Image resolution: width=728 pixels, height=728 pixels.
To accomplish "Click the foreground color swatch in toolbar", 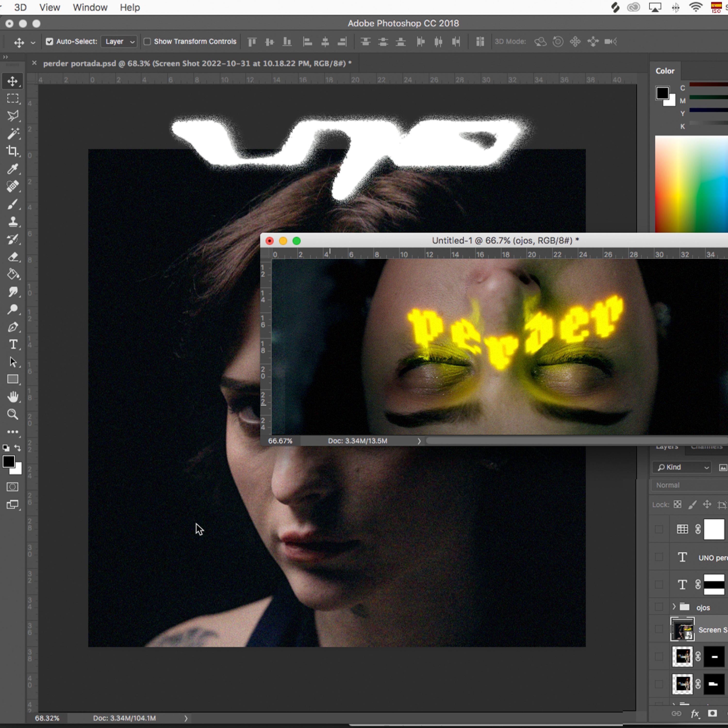I will (x=8, y=461).
